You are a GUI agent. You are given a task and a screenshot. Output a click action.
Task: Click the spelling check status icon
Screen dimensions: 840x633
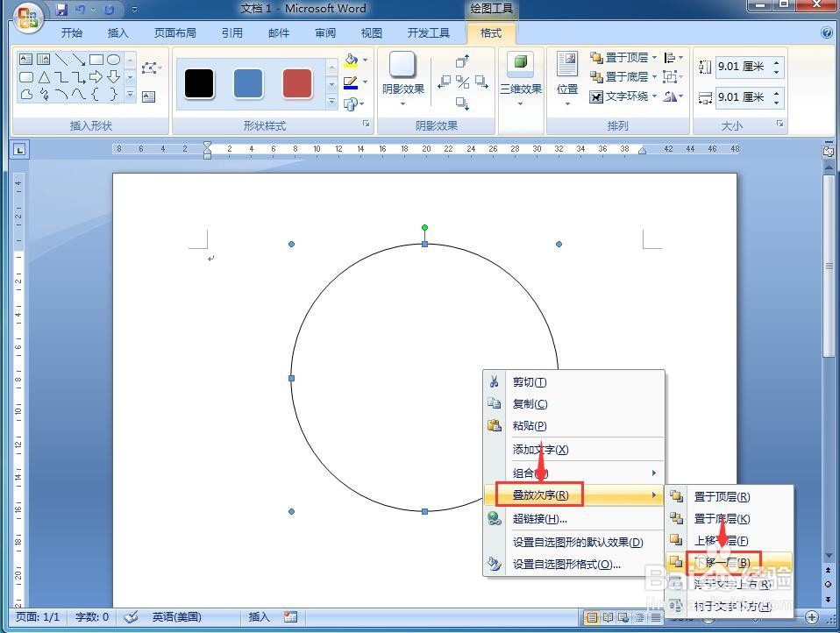click(x=131, y=617)
